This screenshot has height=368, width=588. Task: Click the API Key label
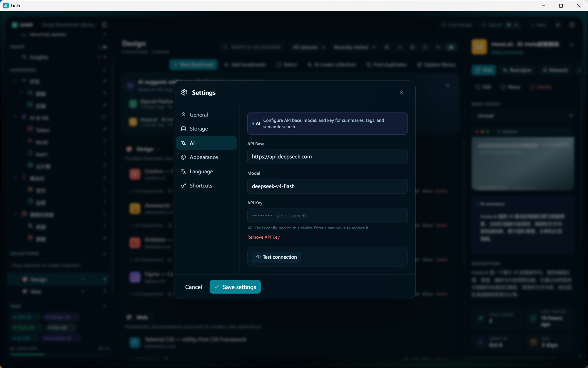coord(255,203)
